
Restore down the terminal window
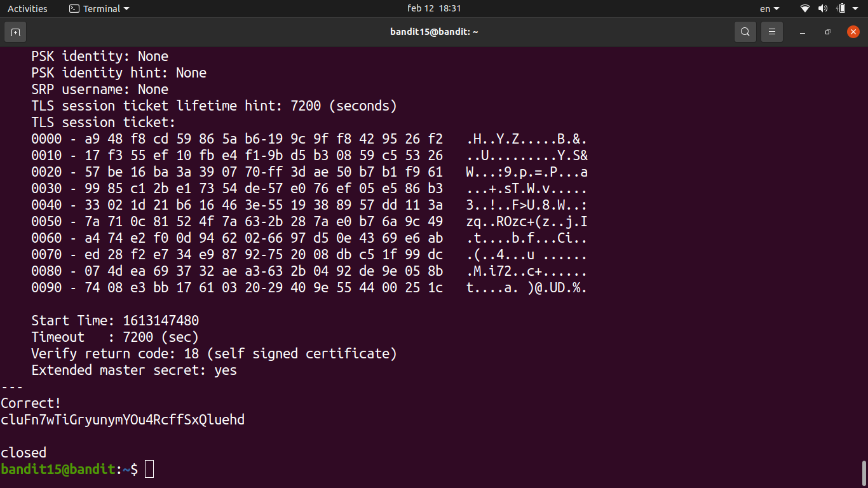pos(827,32)
